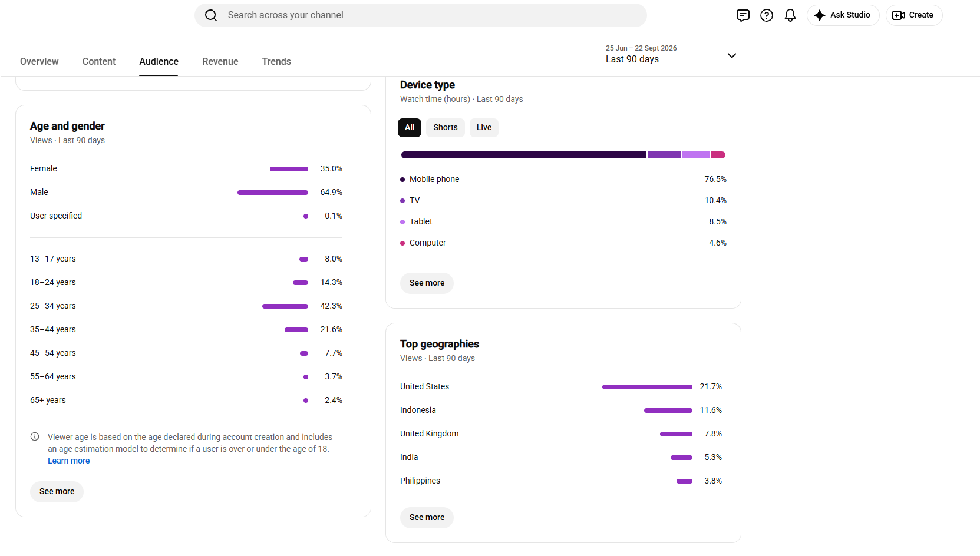Screen dimensions: 980x556
Task: Go to the Overview tab
Action: tap(39, 62)
